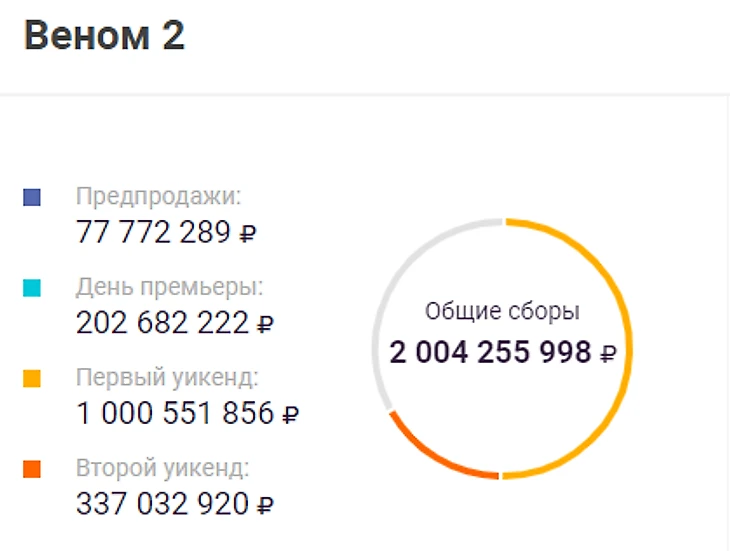This screenshot has height=551, width=730.
Task: Select the Предпродажи label
Action: (x=159, y=196)
